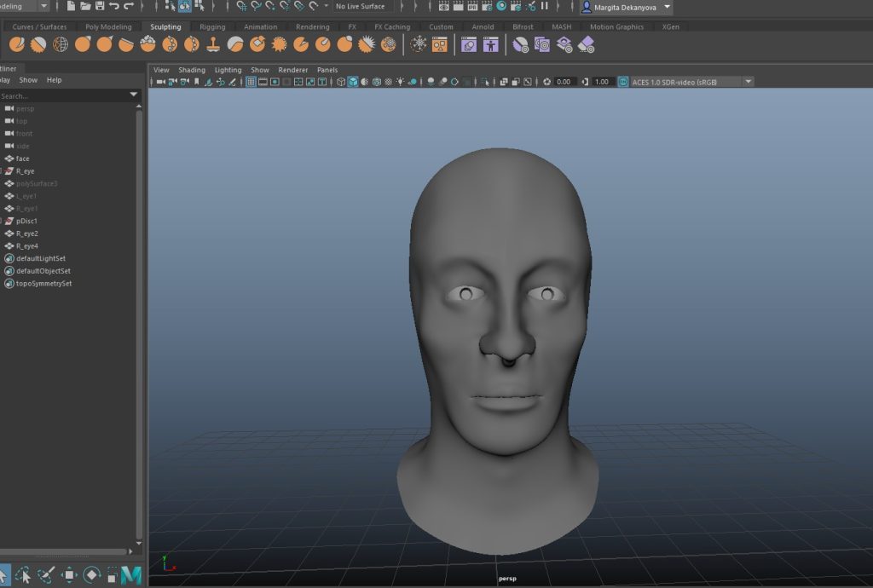The height and width of the screenshot is (588, 873).
Task: Select the face mesh in the Outliner
Action: (x=23, y=159)
